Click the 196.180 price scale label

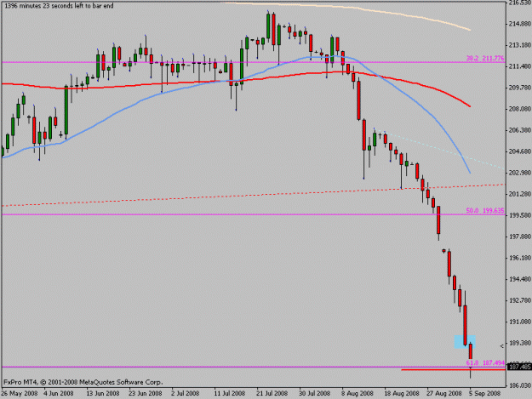(520, 258)
